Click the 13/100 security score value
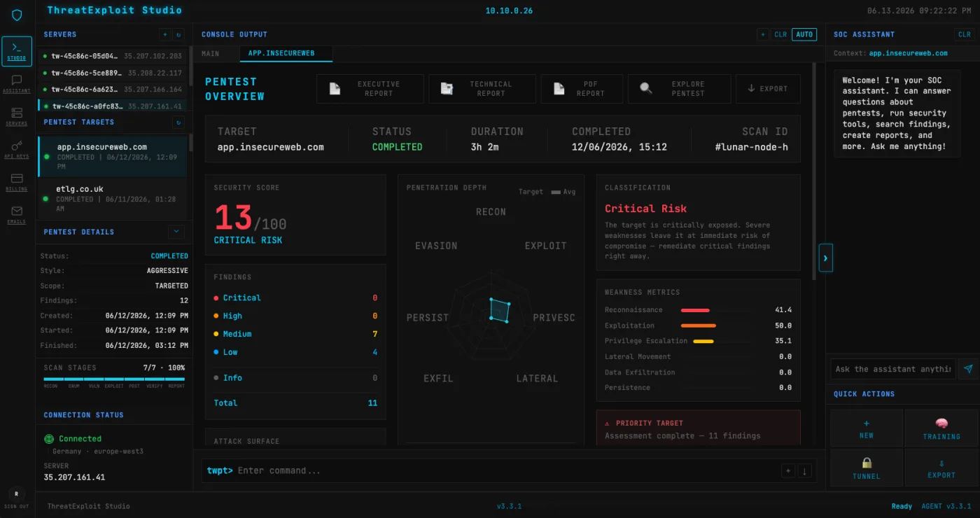Viewport: 980px width, 518px height. pos(250,218)
